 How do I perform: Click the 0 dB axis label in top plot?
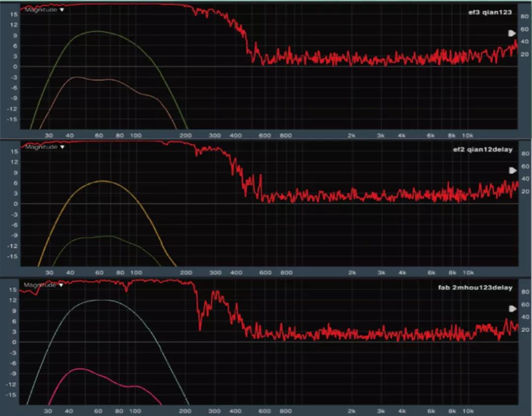(16, 67)
